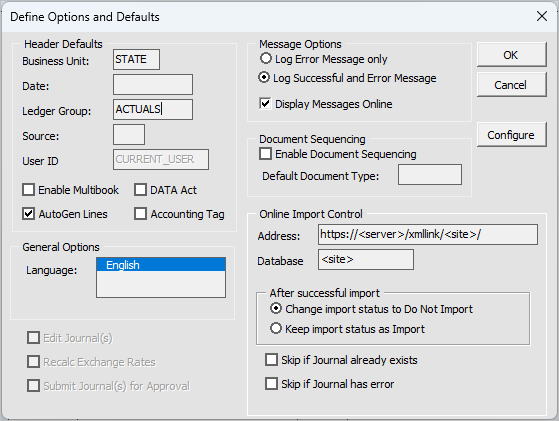Click the Online Import Address field

(x=428, y=234)
